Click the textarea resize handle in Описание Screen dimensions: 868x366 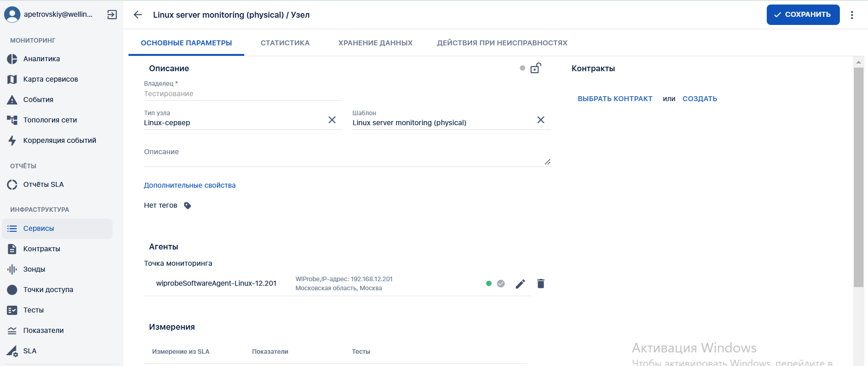[547, 162]
